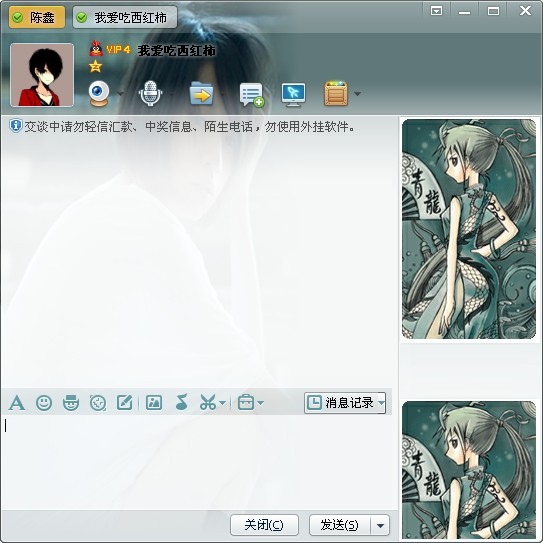The image size is (543, 543).
Task: Insert a picture with the image icon
Action: (154, 403)
